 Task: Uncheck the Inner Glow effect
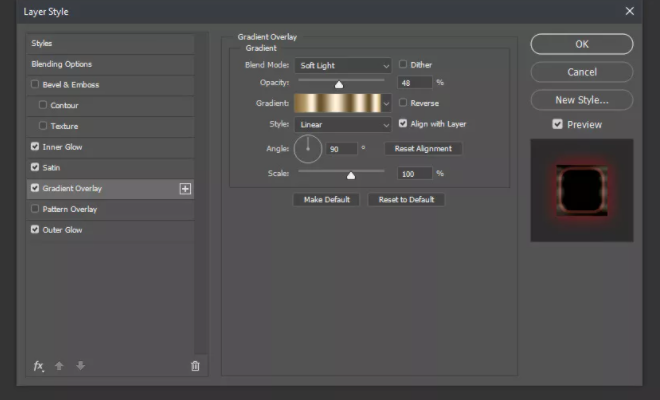click(x=35, y=147)
